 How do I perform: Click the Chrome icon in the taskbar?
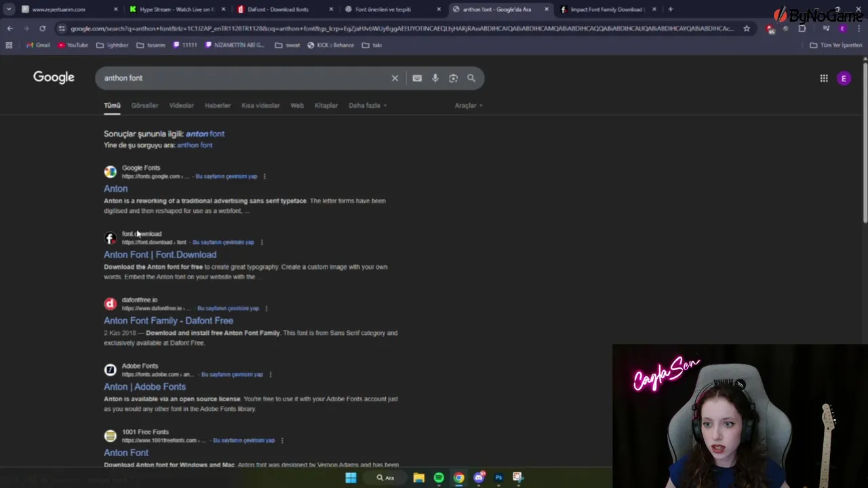click(x=459, y=478)
